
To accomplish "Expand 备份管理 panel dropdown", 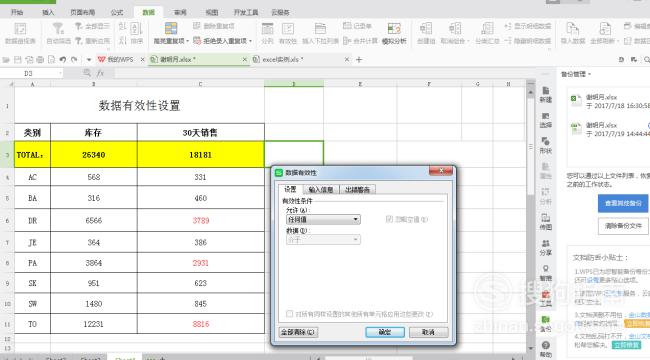I will click(x=589, y=74).
